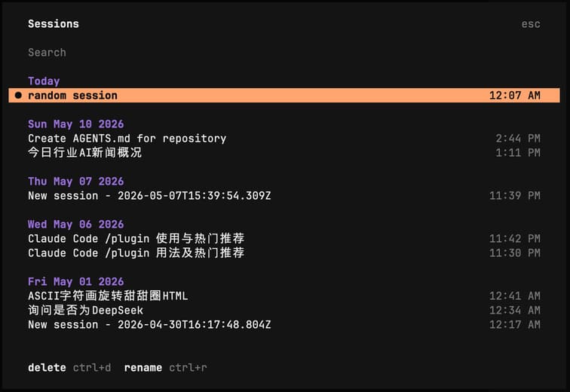The width and height of the screenshot is (570, 392).
Task: Click the Sessions dialog title
Action: [54, 23]
